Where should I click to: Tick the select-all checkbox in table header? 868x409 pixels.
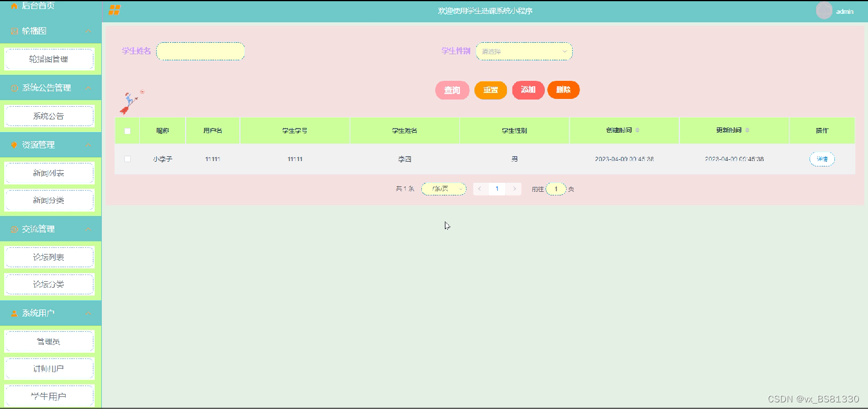tap(127, 131)
